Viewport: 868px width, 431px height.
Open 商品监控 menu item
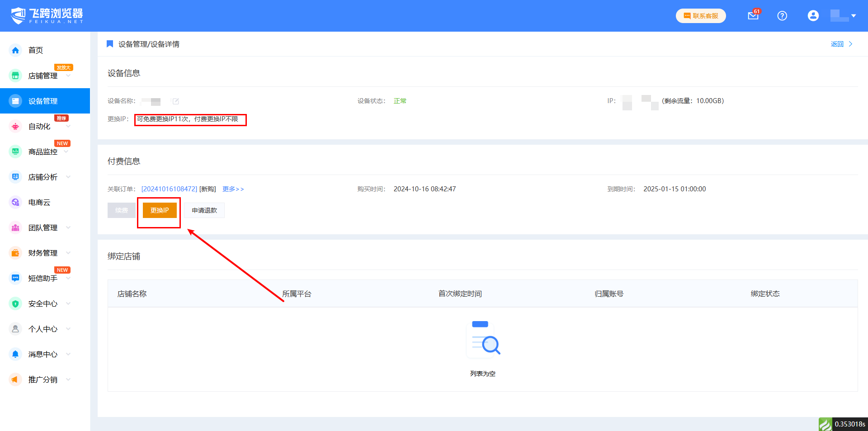click(x=43, y=152)
